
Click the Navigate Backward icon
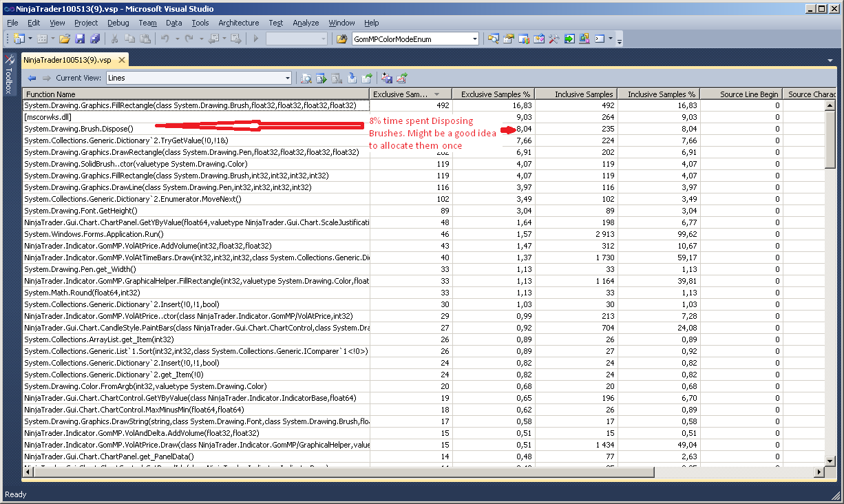coord(213,39)
